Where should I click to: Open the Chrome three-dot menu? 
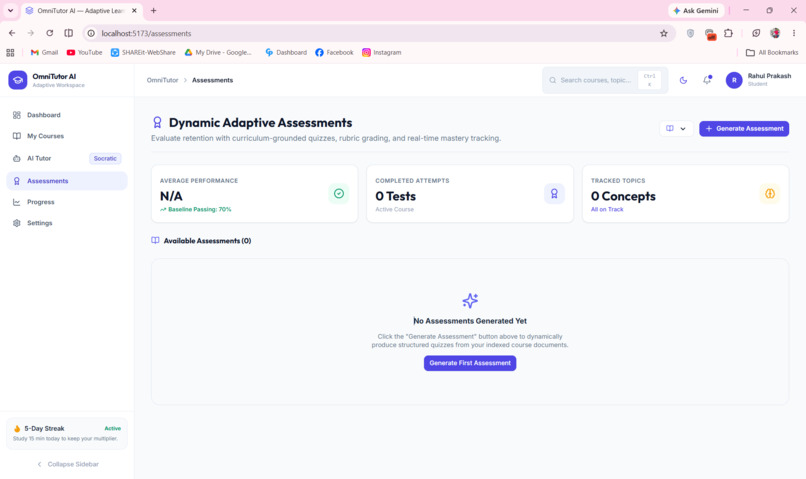pos(794,33)
